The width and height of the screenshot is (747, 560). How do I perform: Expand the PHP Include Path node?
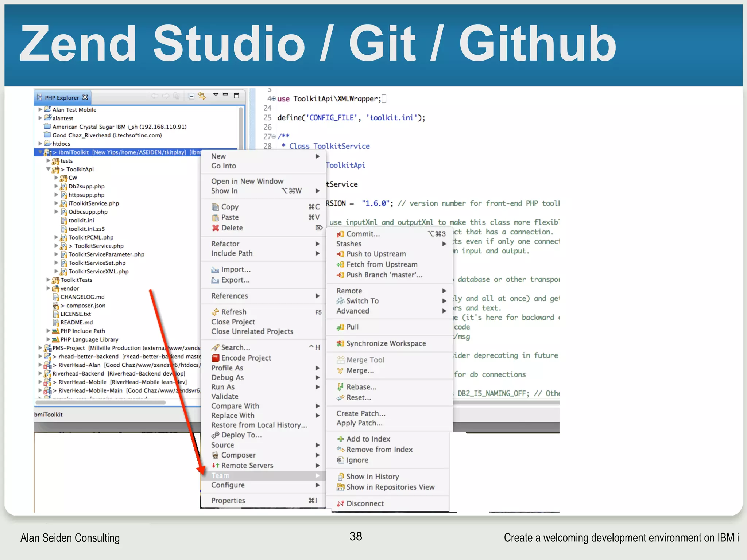click(48, 331)
